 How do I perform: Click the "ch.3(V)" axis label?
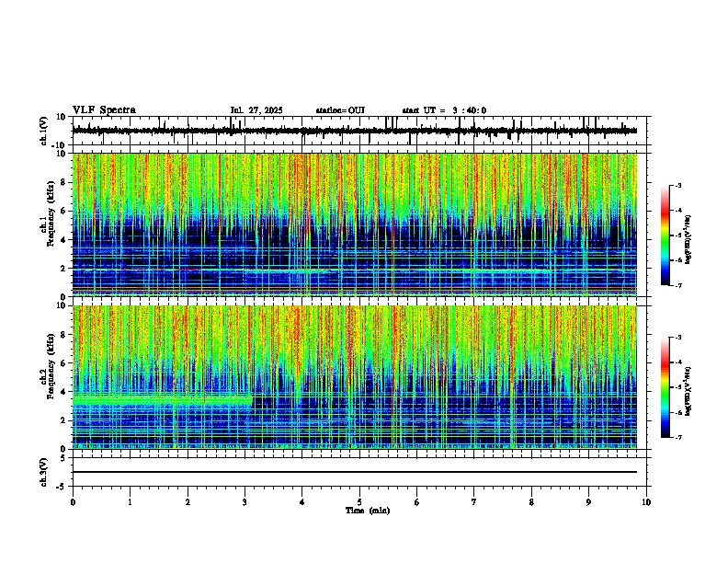tap(44, 472)
